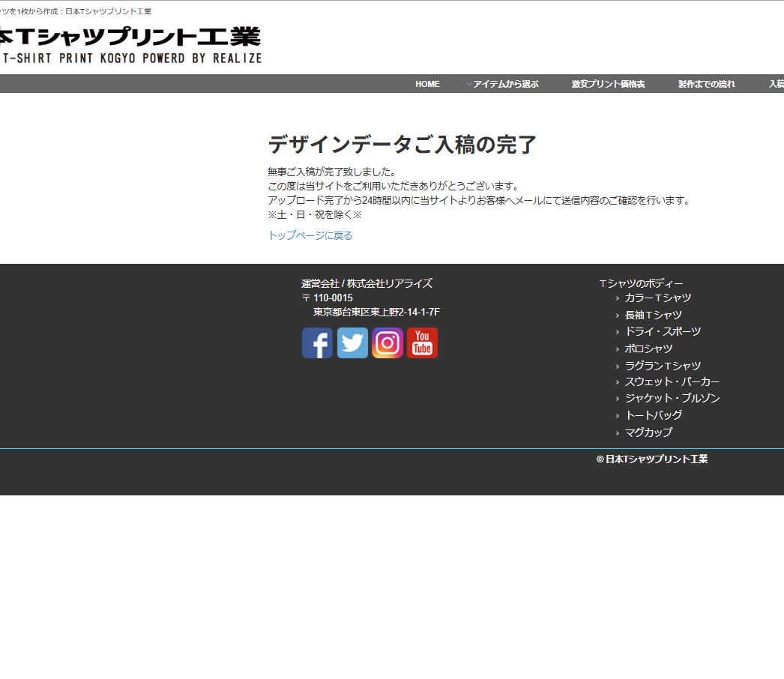Open ジャケット・ブルゾン category link
This screenshot has width=784, height=679.
tap(672, 399)
